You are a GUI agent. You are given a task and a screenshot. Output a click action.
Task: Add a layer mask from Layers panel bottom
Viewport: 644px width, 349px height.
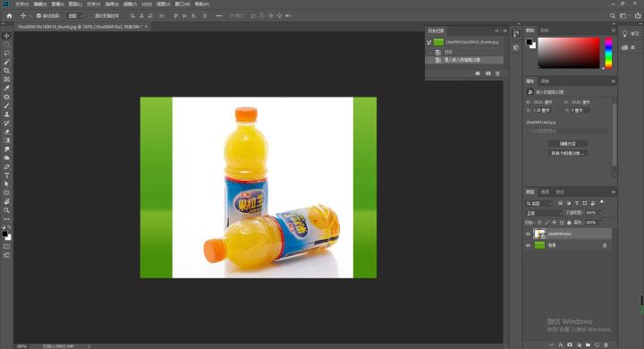coord(570,345)
